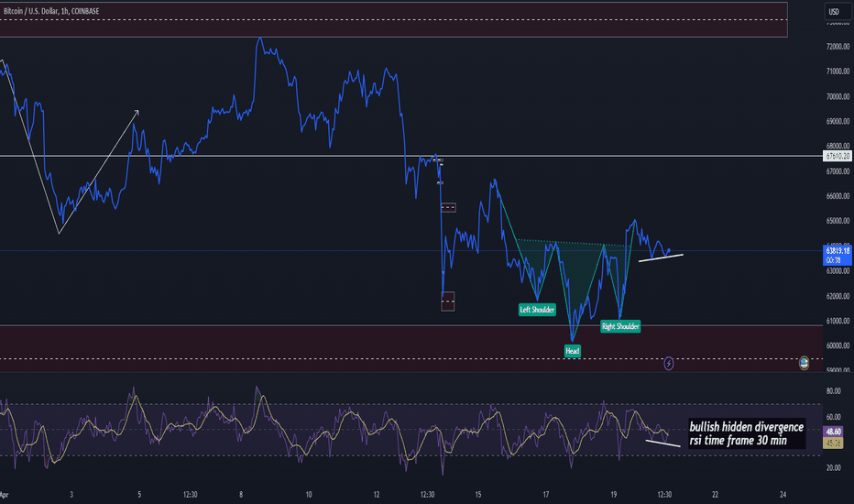Click the Bitcoin / U.S. Dollar symbol title

coord(55,11)
